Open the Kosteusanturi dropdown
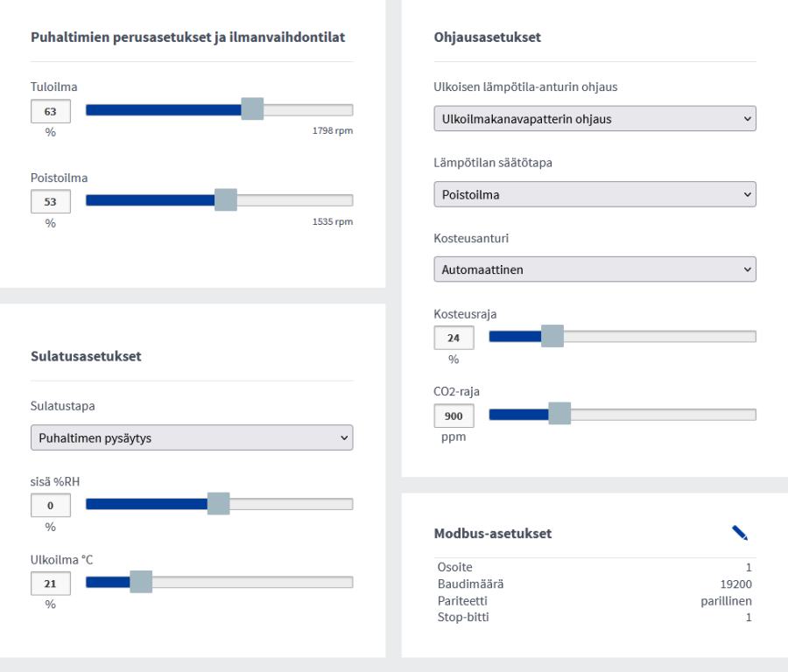 595,269
